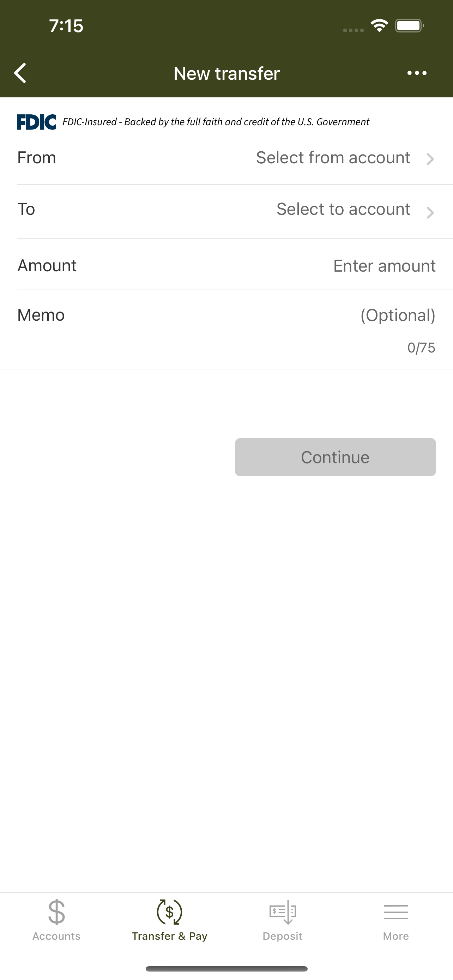Tap the battery indicator icon

(x=410, y=26)
